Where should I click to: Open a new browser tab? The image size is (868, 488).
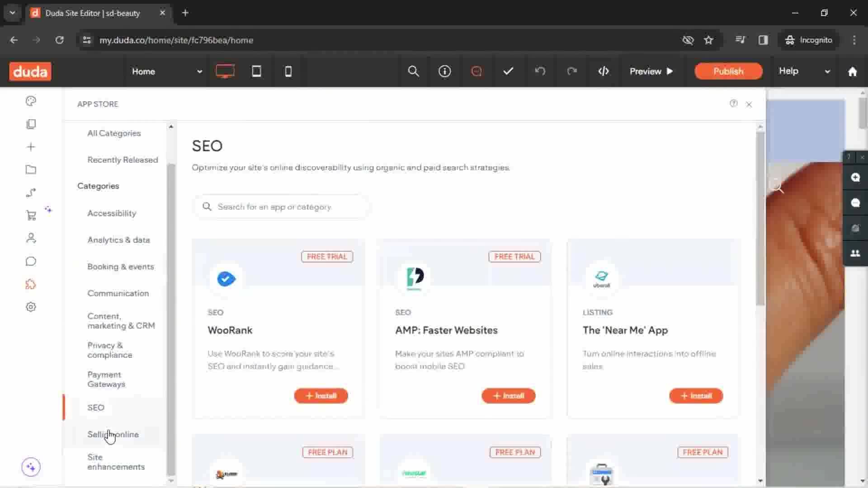click(x=185, y=13)
